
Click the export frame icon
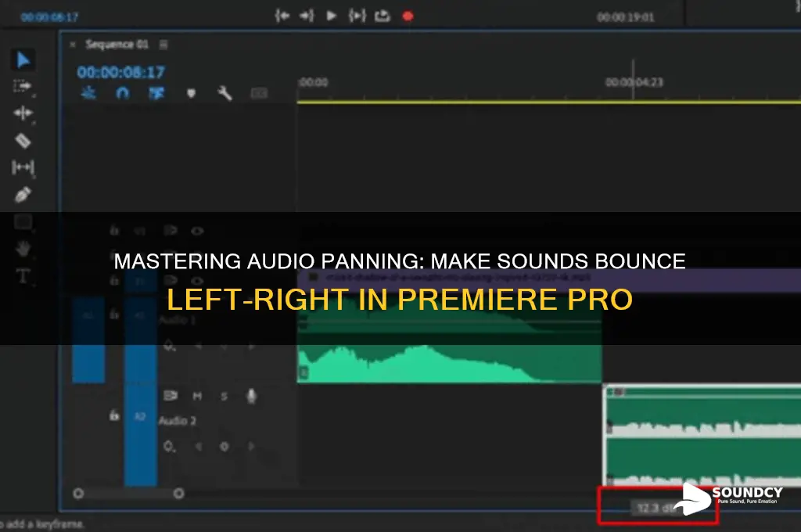(382, 16)
